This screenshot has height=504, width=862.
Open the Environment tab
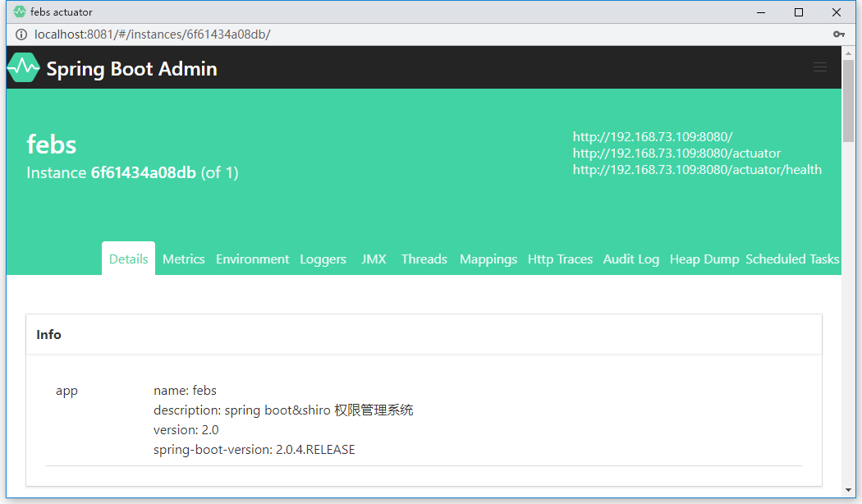click(x=252, y=259)
